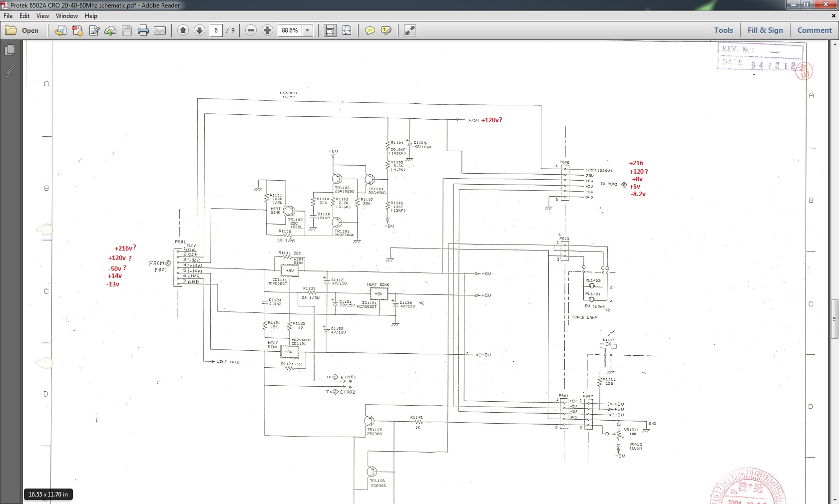Screen dimensions: 839x504
Task: Open the Help menu
Action: pyautogui.click(x=91, y=16)
